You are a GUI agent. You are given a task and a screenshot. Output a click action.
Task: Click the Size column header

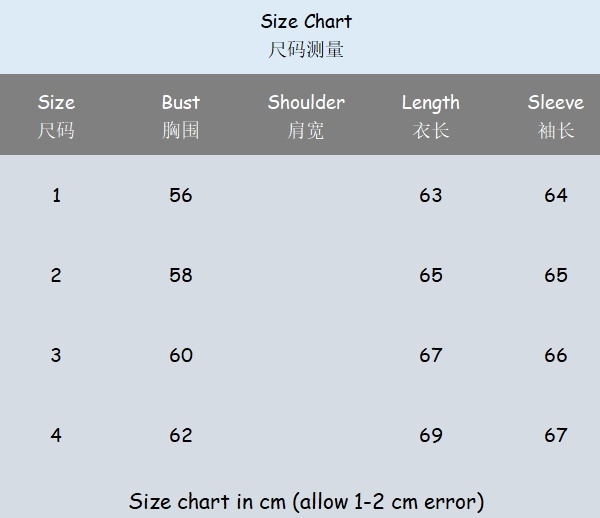[x=56, y=103]
